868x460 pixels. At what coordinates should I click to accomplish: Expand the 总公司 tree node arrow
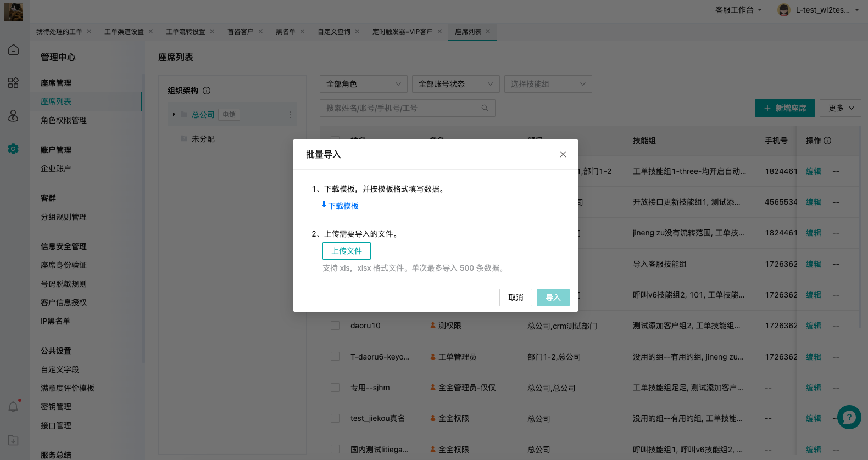(x=174, y=115)
